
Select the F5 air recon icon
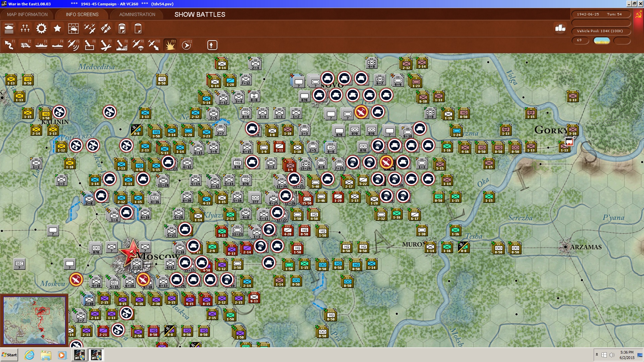point(73,45)
